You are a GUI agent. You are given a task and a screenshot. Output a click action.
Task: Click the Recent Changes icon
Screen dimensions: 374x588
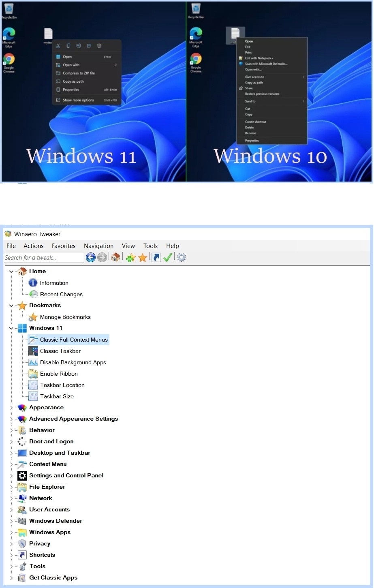(x=33, y=294)
